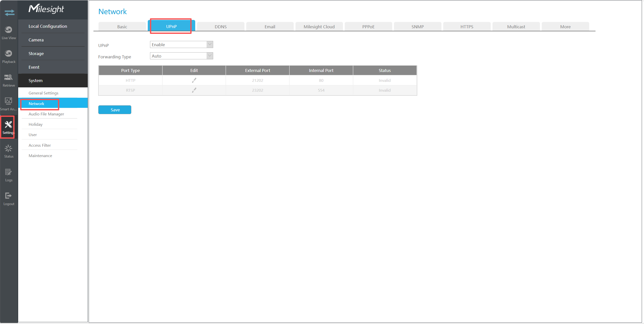Click the sidebar collapse arrows icon
Image resolution: width=644 pixels, height=324 pixels.
click(x=9, y=12)
